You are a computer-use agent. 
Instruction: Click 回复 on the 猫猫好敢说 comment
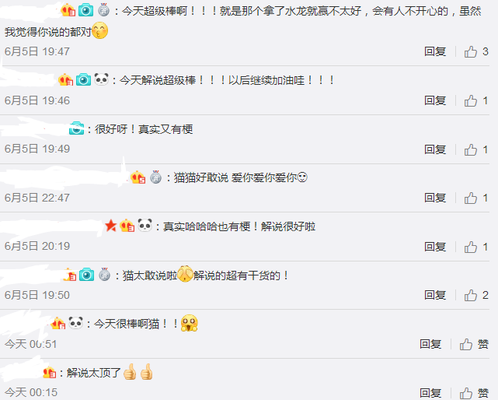click(435, 198)
